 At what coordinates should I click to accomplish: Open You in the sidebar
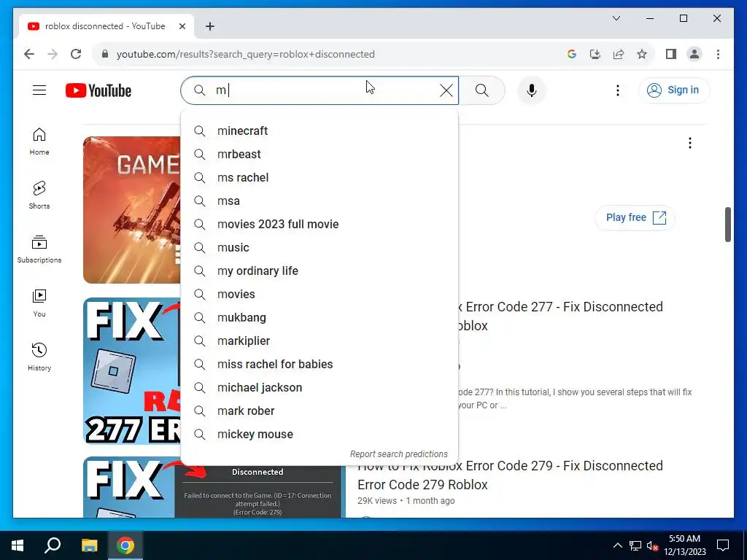tap(39, 303)
